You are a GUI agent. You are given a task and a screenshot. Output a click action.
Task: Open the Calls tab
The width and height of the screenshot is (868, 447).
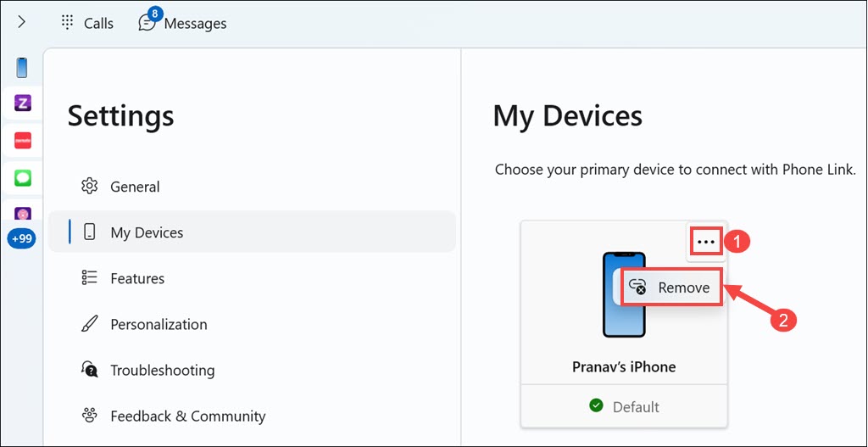point(87,23)
